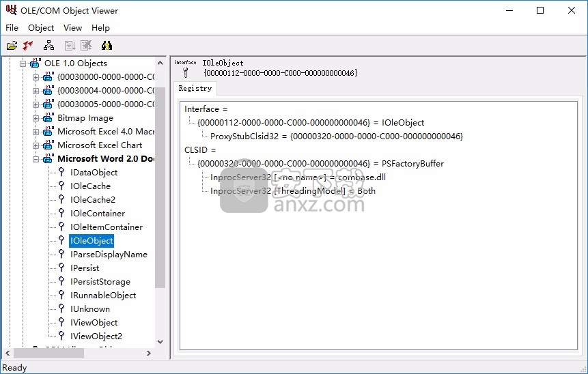Viewport: 588px width, 374px height.
Task: Select the IParseDisplayName interface
Action: [109, 254]
